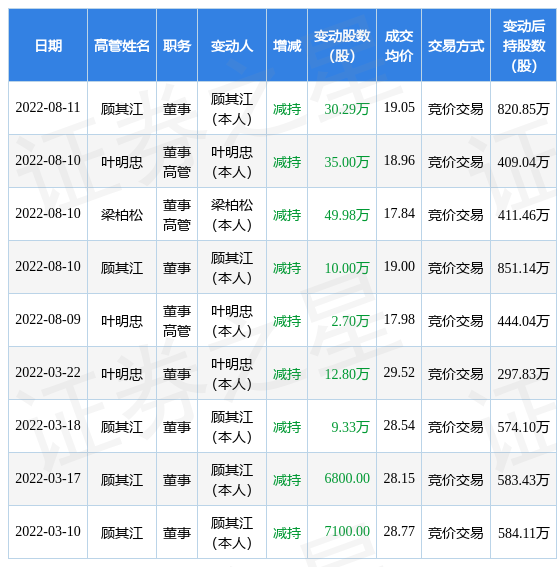Click the 17.84 average price cell
Viewport: 557px width, 567px height.
pyautogui.click(x=399, y=213)
